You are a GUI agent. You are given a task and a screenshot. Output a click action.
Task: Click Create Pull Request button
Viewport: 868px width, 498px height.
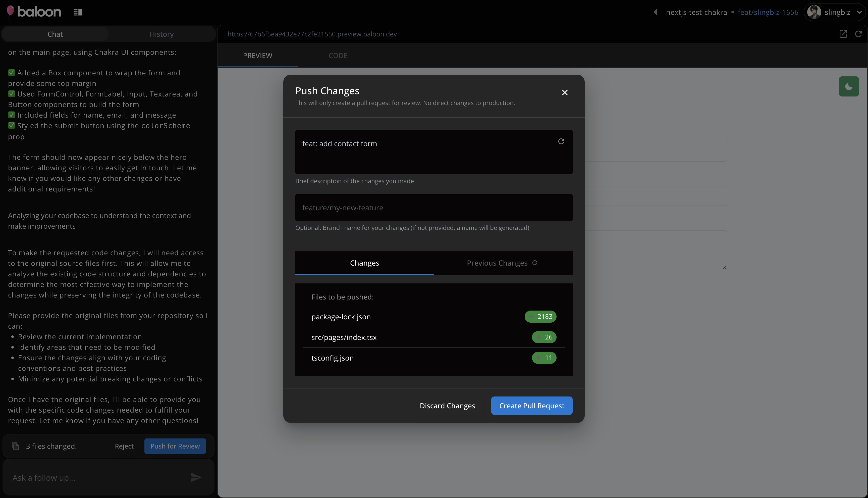pos(531,406)
